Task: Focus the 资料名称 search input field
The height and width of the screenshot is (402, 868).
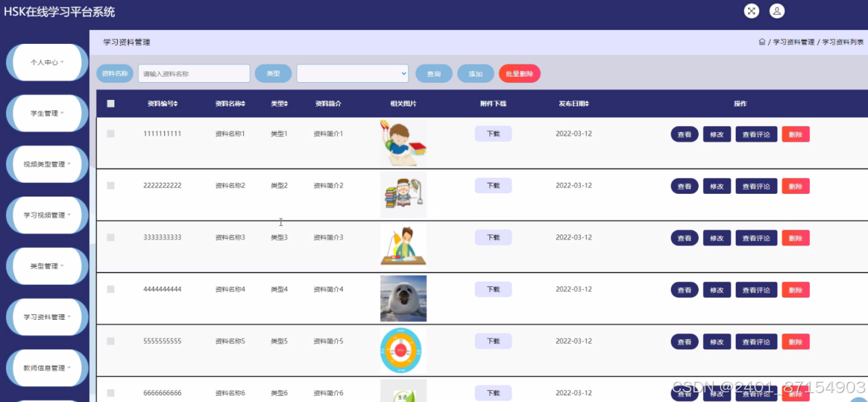Action: (x=194, y=73)
